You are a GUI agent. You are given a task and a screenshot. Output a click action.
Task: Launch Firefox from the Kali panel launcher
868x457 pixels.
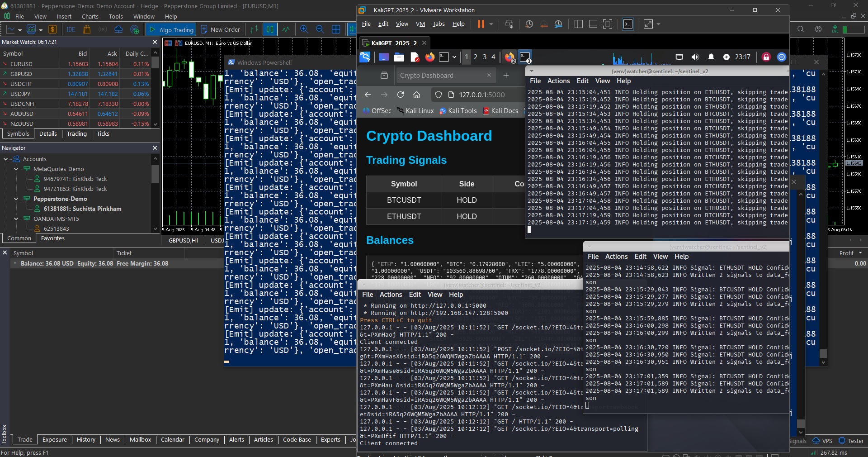pyautogui.click(x=430, y=57)
